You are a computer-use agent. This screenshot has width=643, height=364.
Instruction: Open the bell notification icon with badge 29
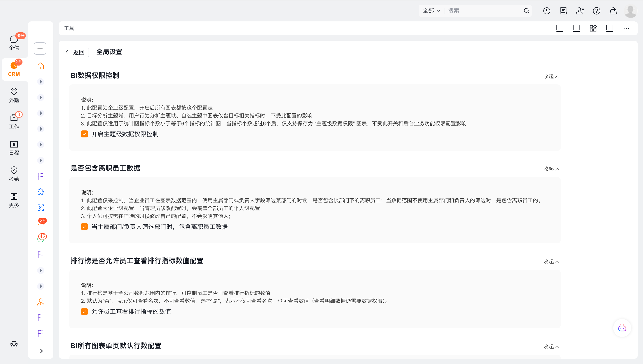coord(41,223)
